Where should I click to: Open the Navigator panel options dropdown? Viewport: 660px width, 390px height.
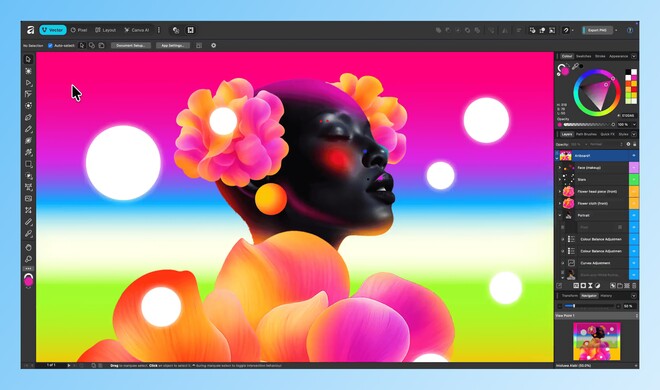(634, 296)
